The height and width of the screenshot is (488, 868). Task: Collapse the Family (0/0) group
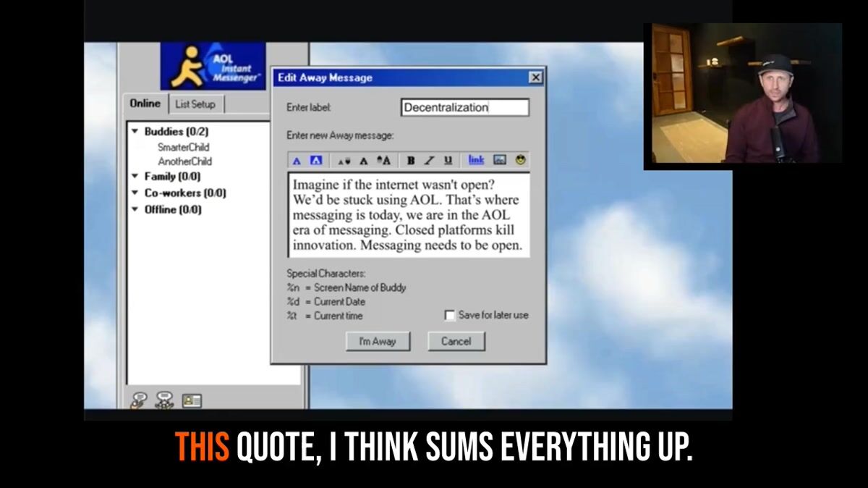click(135, 177)
